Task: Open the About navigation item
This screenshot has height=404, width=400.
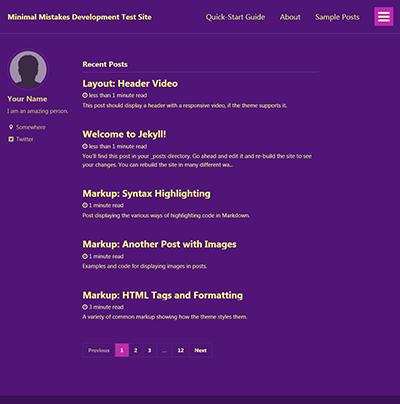Action: click(x=290, y=17)
